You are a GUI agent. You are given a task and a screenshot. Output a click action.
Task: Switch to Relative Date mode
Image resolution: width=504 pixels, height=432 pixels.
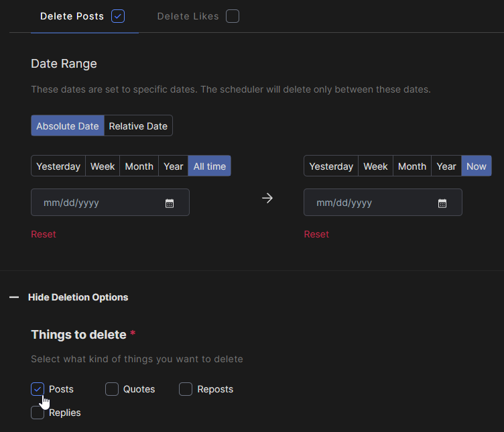click(x=138, y=125)
